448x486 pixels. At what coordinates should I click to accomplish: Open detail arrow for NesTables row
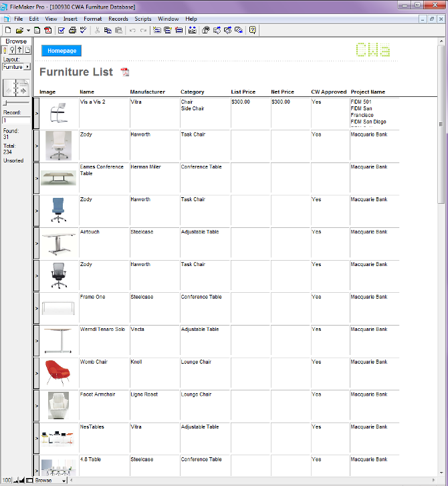click(36, 439)
